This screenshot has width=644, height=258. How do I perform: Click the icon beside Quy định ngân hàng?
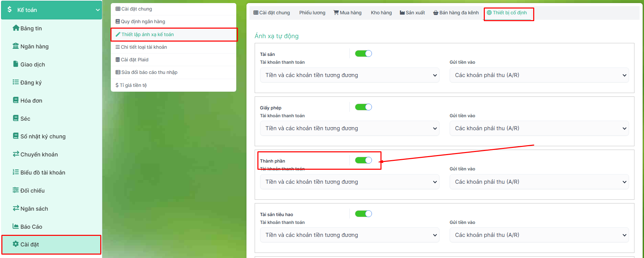coord(118,21)
